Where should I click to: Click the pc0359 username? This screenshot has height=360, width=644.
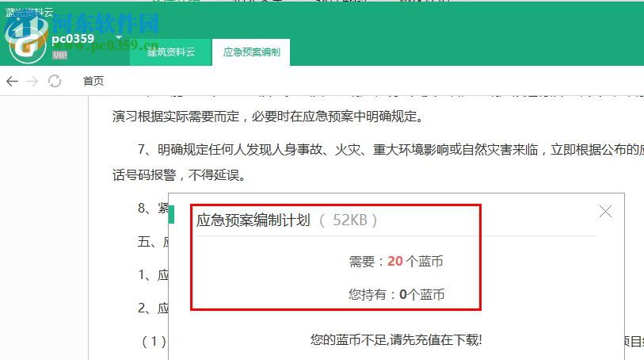(x=73, y=39)
